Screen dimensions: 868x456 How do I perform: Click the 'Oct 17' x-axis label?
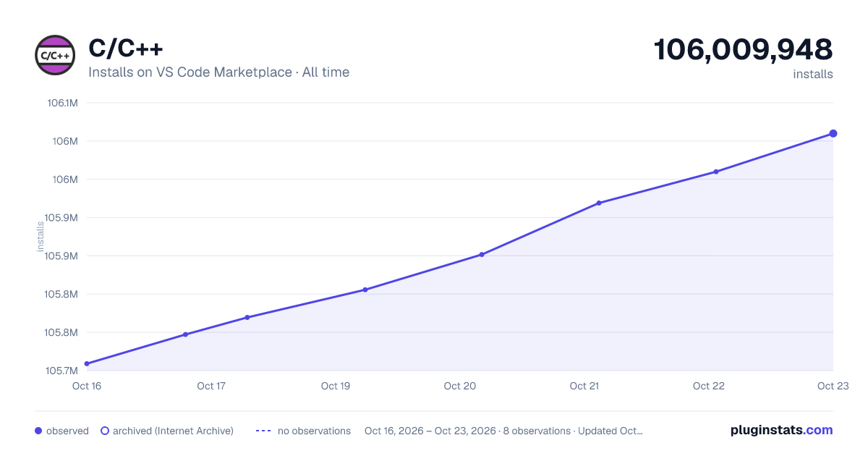click(211, 386)
